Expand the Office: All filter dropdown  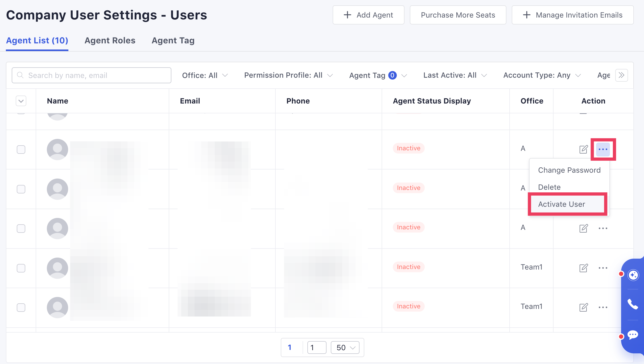[205, 75]
